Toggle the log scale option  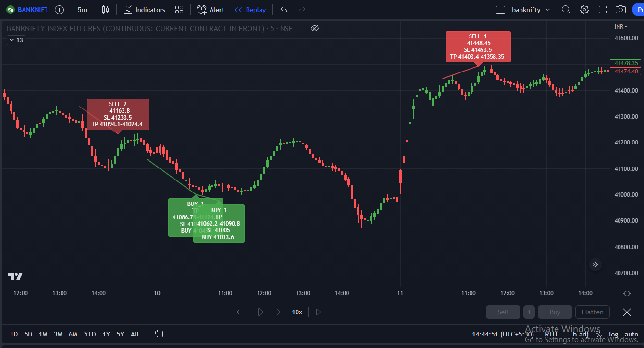(614, 334)
